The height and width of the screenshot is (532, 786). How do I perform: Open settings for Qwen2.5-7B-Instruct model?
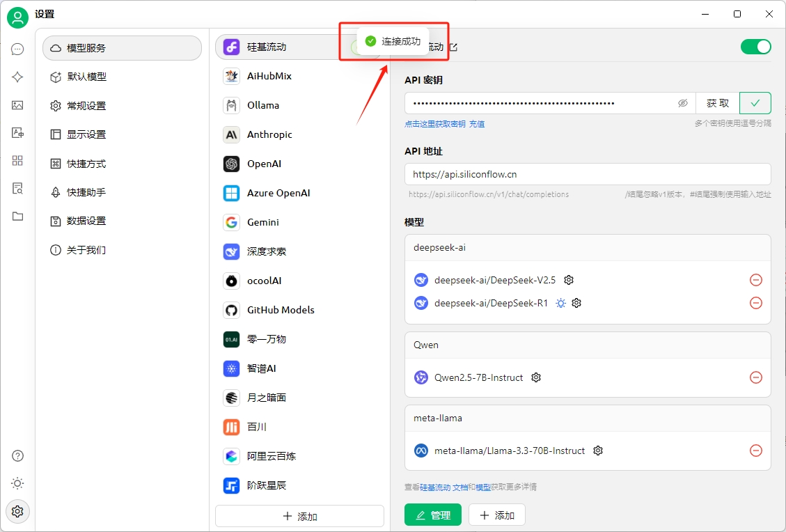point(536,377)
